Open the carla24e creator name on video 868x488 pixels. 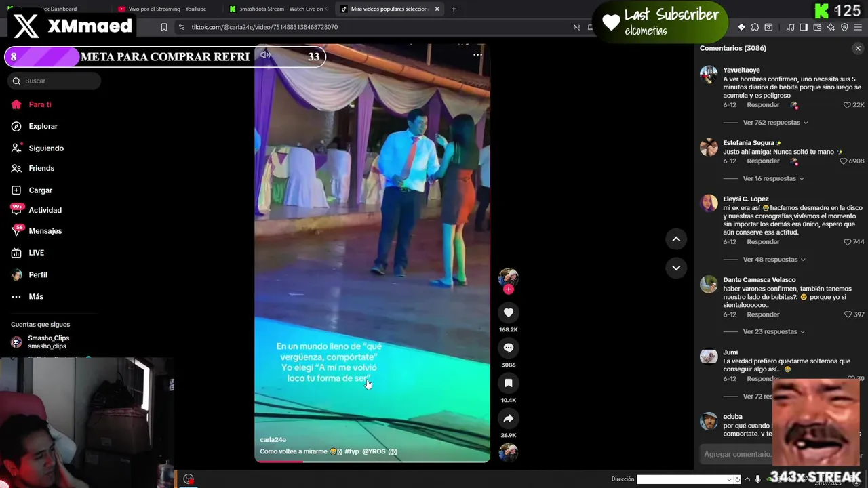point(273,439)
